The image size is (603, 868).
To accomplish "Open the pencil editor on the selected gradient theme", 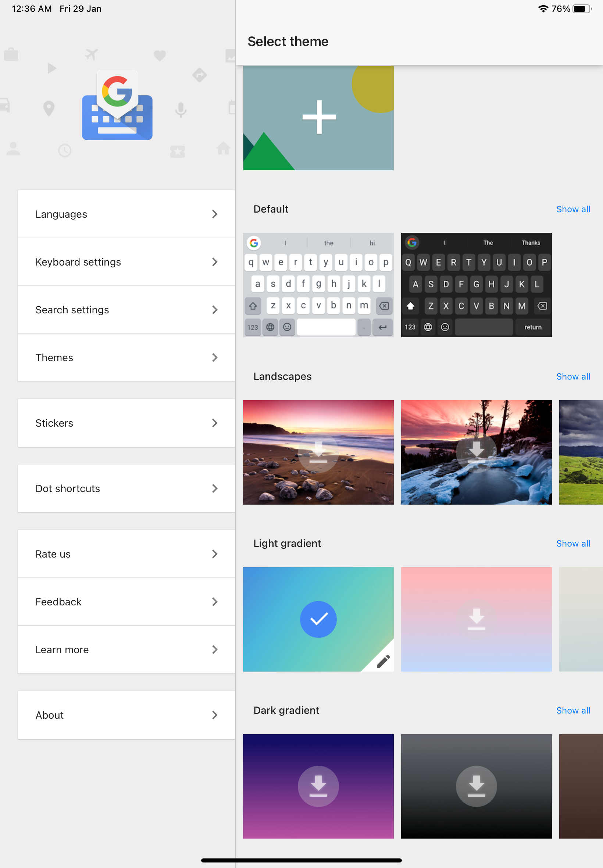I will click(x=384, y=659).
